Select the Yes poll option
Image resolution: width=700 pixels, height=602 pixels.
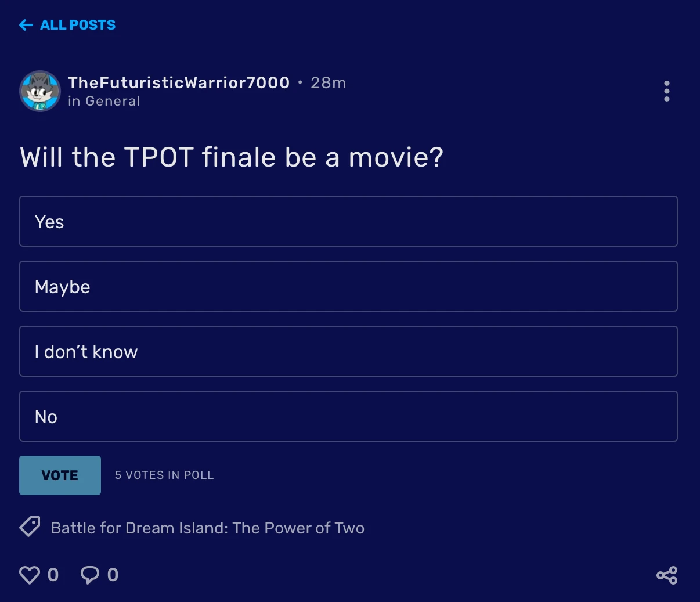(x=348, y=221)
